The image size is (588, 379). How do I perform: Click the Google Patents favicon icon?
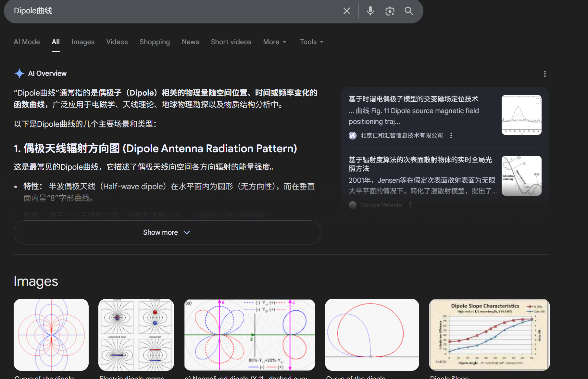[x=353, y=205]
